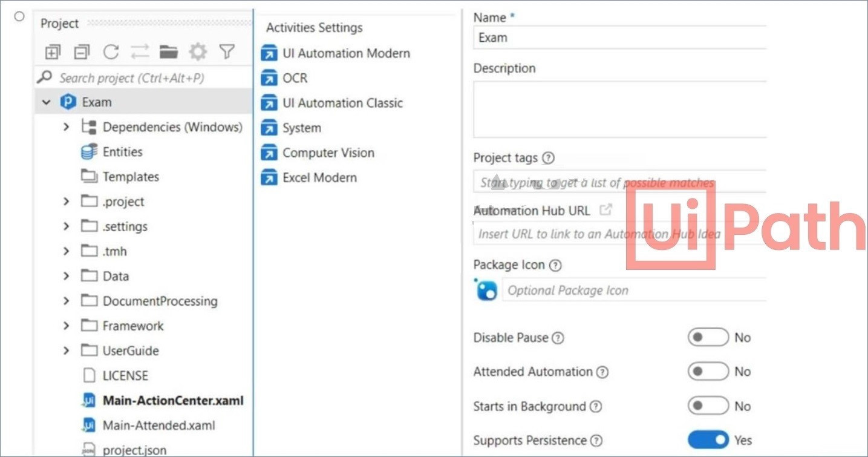Click the search magnifier icon

coord(45,77)
